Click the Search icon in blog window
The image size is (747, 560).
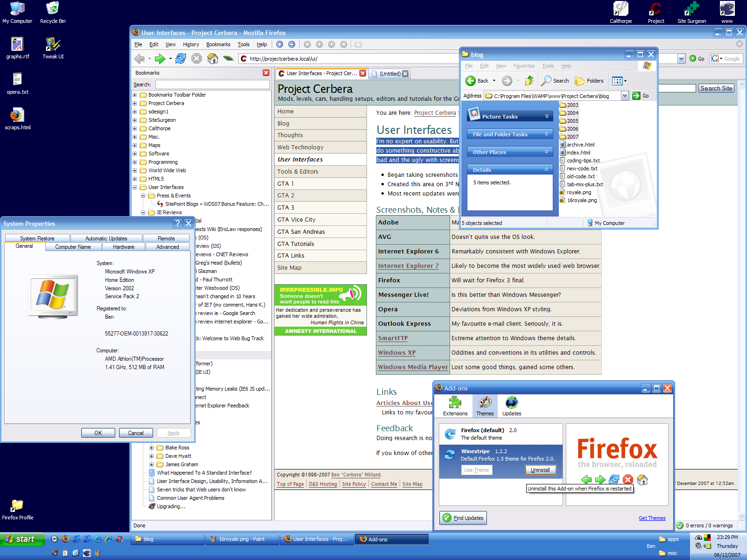click(555, 81)
